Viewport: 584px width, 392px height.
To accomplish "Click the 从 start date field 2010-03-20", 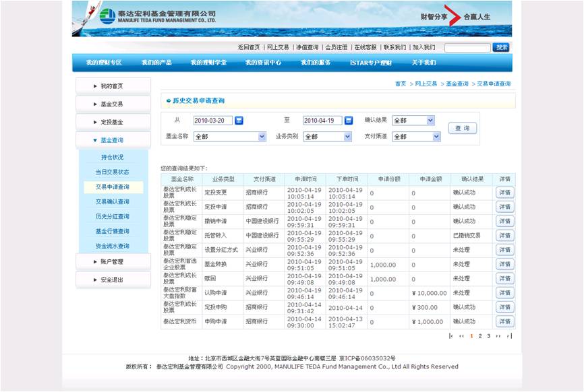I will pyautogui.click(x=212, y=121).
